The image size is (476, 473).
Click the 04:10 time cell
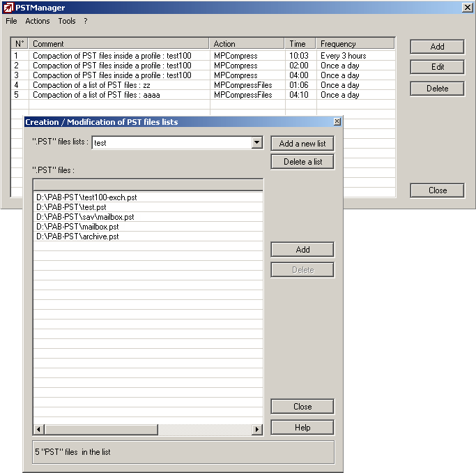coord(300,95)
